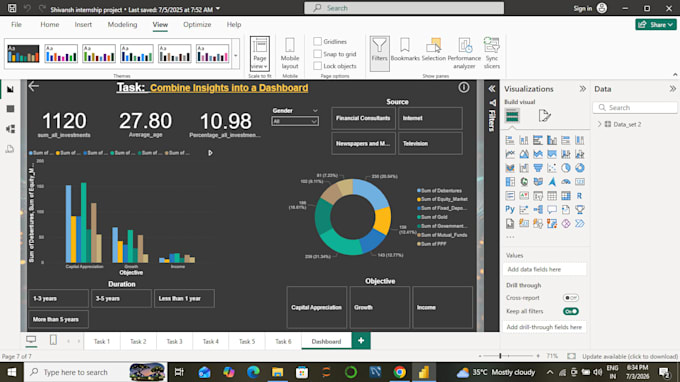Collapse the Data pane
Viewport: 680px width, 382px height.
tap(672, 89)
